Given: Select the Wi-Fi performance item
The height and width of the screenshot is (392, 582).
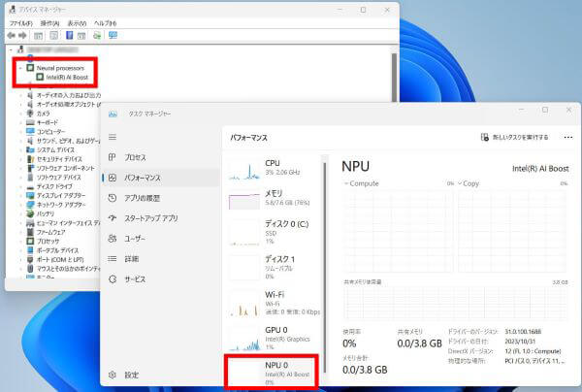Looking at the screenshot, I should click(x=274, y=304).
